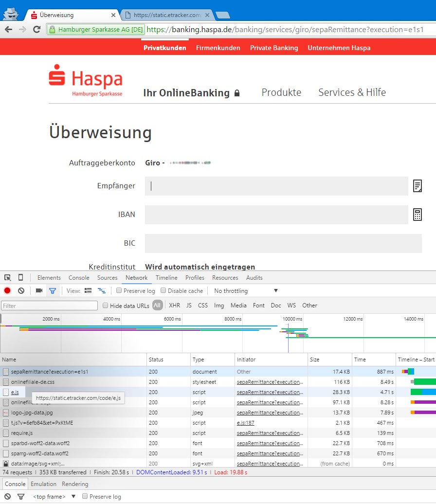Click the browser back arrow
The height and width of the screenshot is (504, 436).
(x=9, y=30)
